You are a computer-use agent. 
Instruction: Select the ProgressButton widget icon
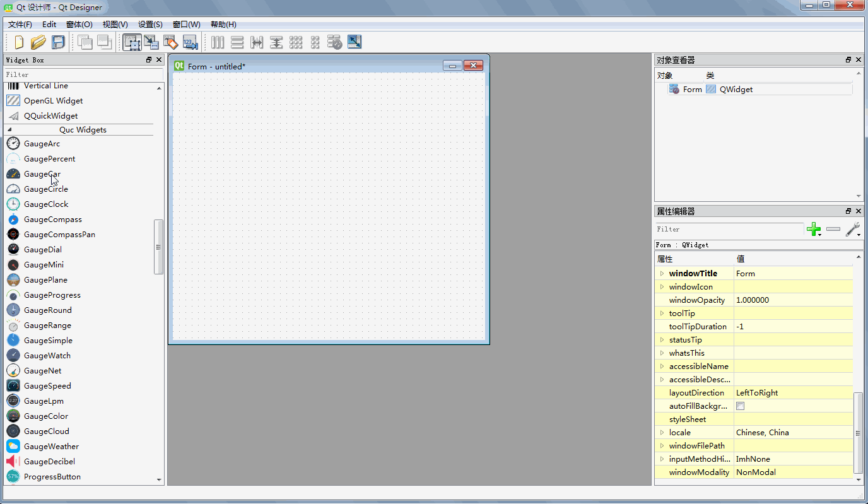pyautogui.click(x=13, y=477)
